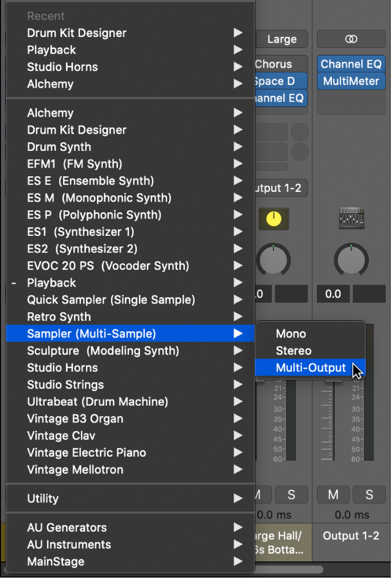
Task: Choose Stereo in the Sampler submenu
Action: [x=294, y=351]
